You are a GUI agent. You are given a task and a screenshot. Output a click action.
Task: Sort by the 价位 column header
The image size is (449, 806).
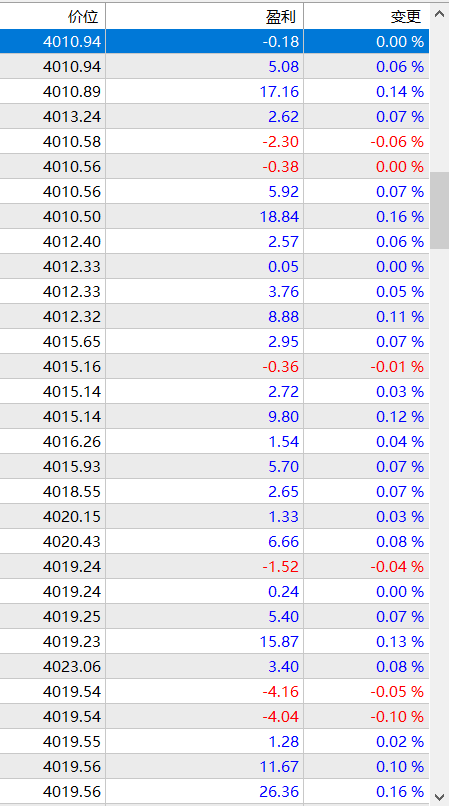coord(52,16)
